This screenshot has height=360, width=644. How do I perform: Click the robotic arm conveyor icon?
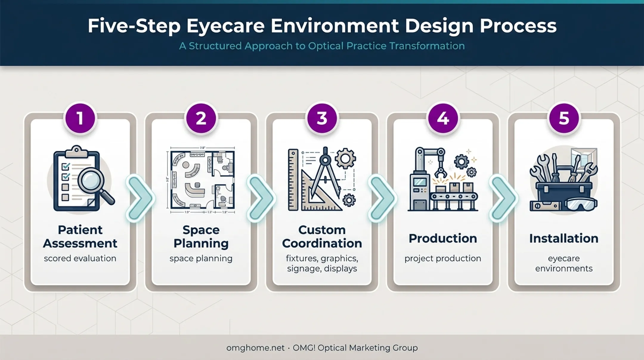tap(443, 179)
